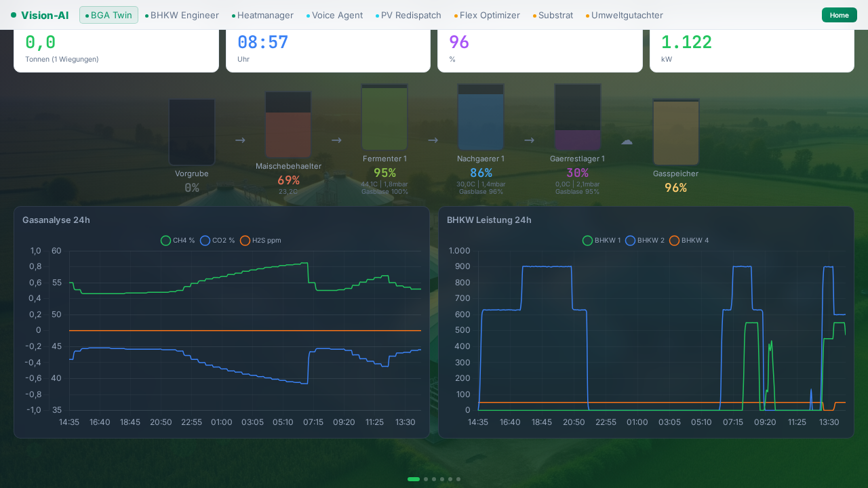868x488 pixels.
Task: Hide BHKW 2 line in legend
Action: tap(645, 241)
